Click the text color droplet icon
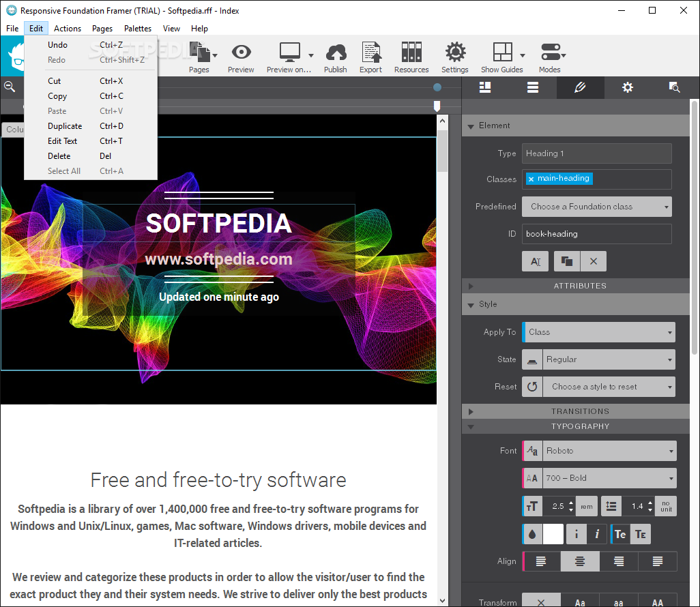The height and width of the screenshot is (607, 700). [532, 534]
